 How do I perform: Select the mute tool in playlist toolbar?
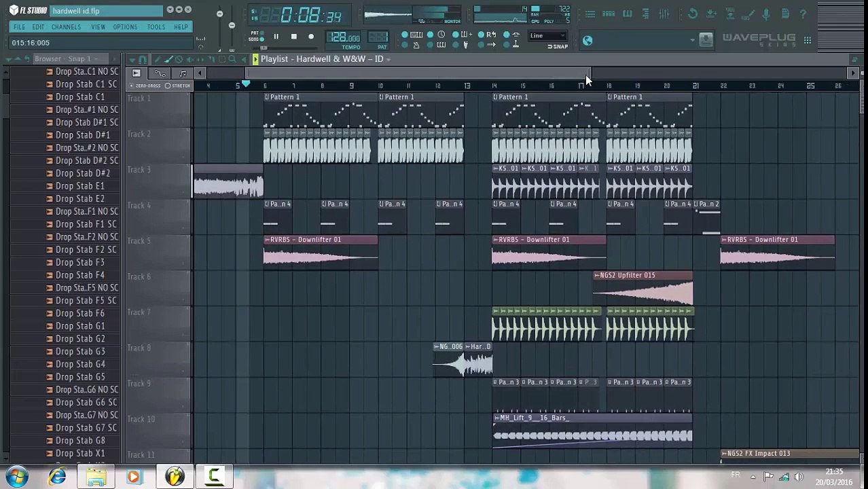tap(190, 60)
